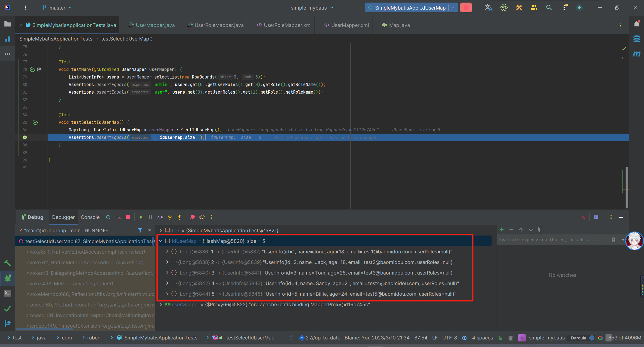The image size is (644, 347).
Task: Open the Notifications bell icon
Action: pyautogui.click(x=636, y=24)
